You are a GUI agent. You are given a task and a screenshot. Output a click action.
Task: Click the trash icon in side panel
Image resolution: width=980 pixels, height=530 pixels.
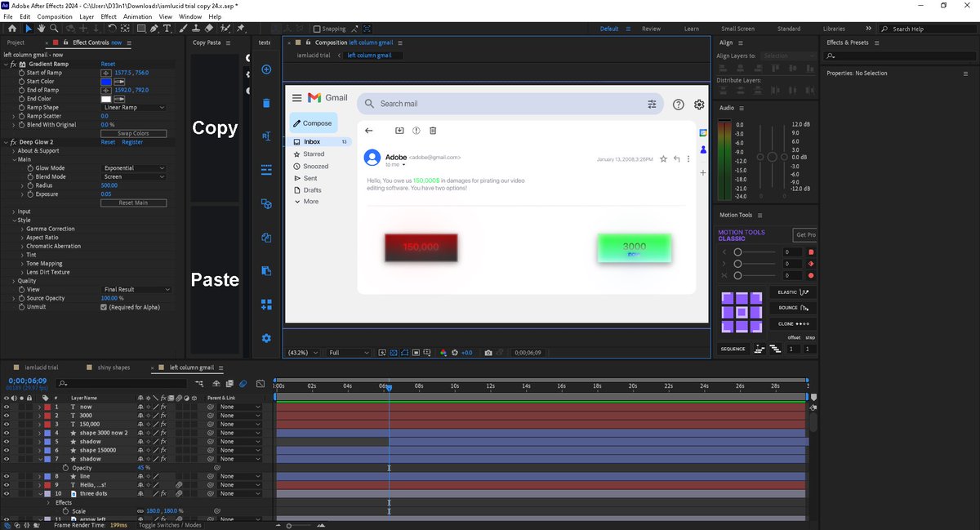tap(265, 103)
